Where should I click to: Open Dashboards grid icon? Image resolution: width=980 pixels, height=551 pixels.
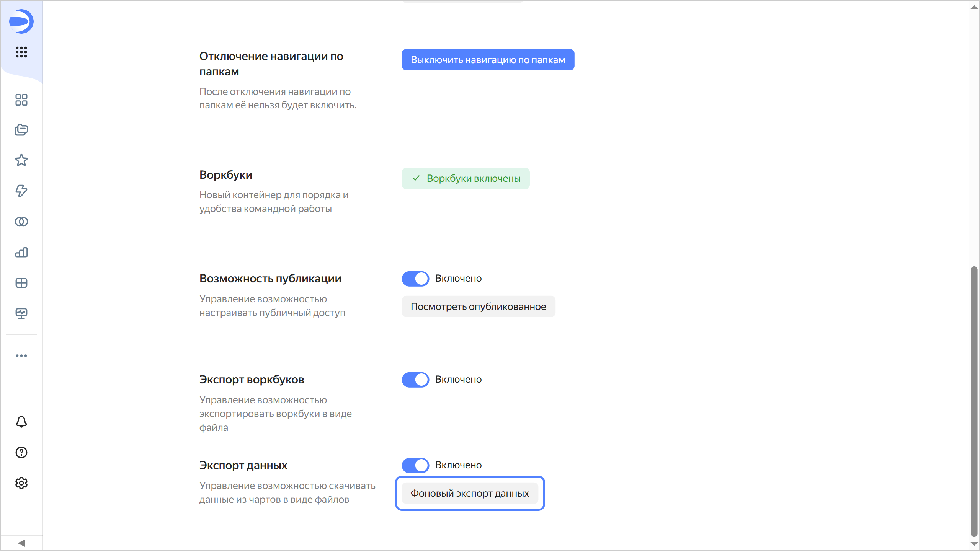(21, 283)
